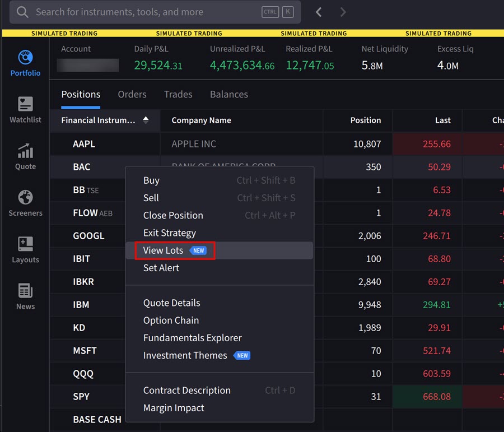Click the Position column header

pyautogui.click(x=365, y=120)
